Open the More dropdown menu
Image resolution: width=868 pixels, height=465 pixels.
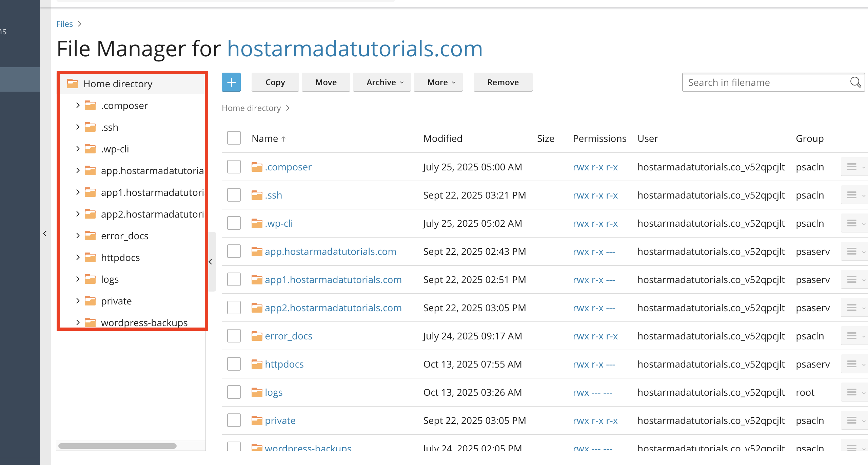[438, 82]
